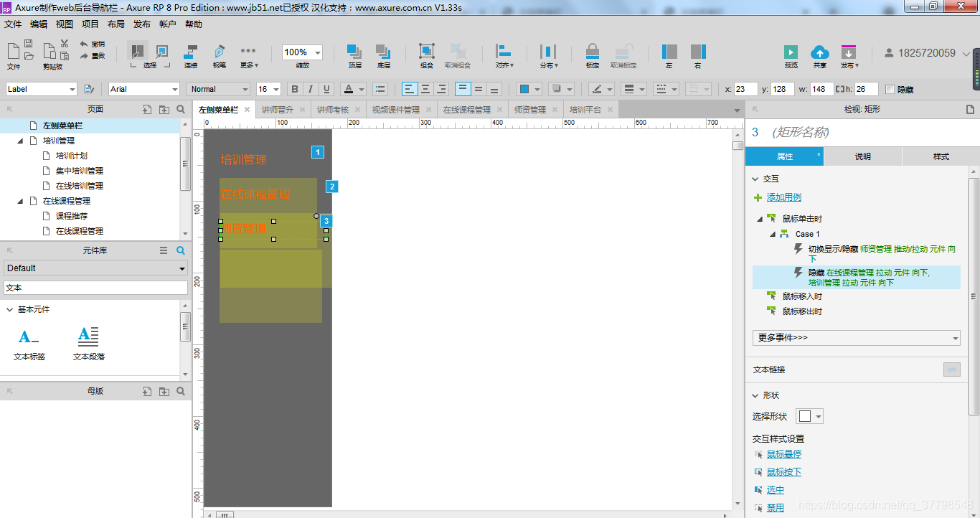Viewport: 980px width, 518px height.
Task: Open the 发布 menu
Action: (x=142, y=24)
